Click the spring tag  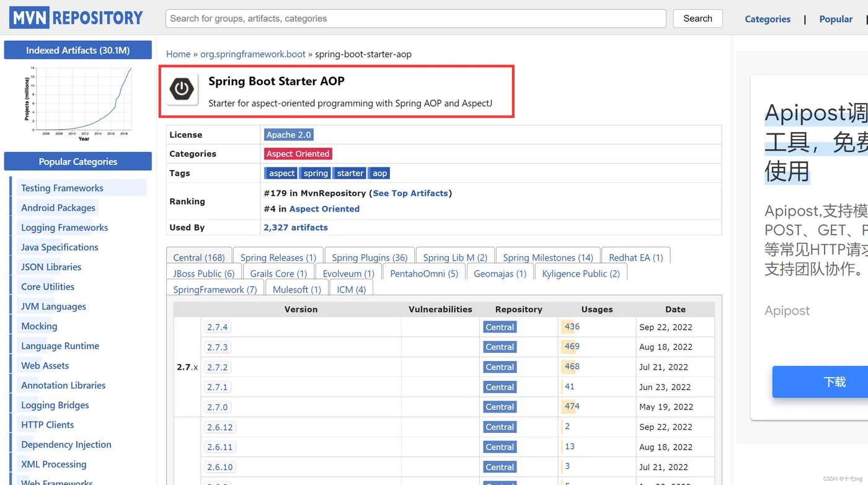point(316,173)
